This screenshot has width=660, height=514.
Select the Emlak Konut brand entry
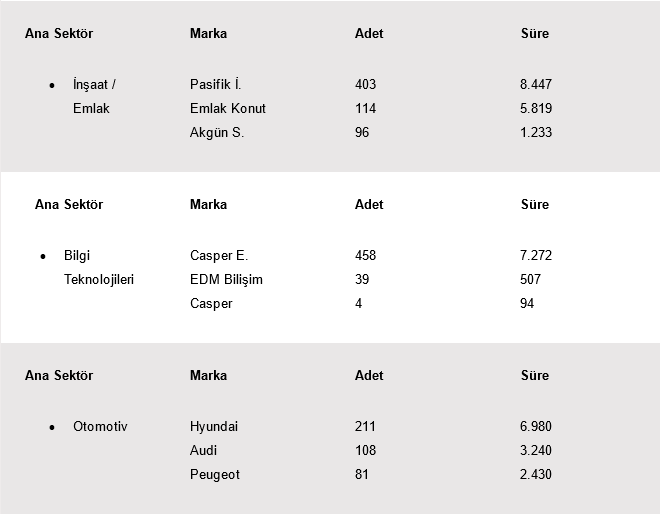pos(228,109)
